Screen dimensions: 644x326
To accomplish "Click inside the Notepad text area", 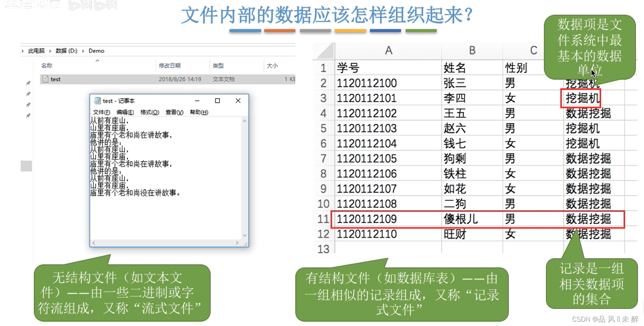I will coord(166,178).
